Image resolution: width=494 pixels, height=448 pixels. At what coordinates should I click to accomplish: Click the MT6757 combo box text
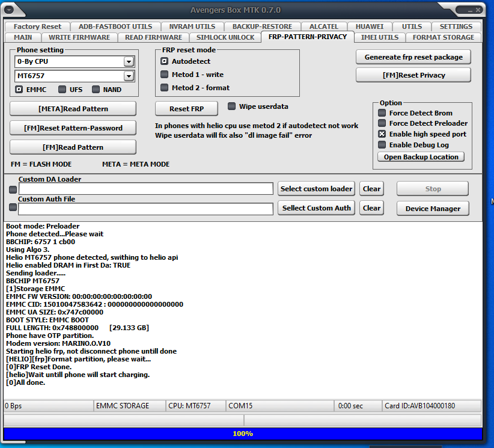click(31, 76)
